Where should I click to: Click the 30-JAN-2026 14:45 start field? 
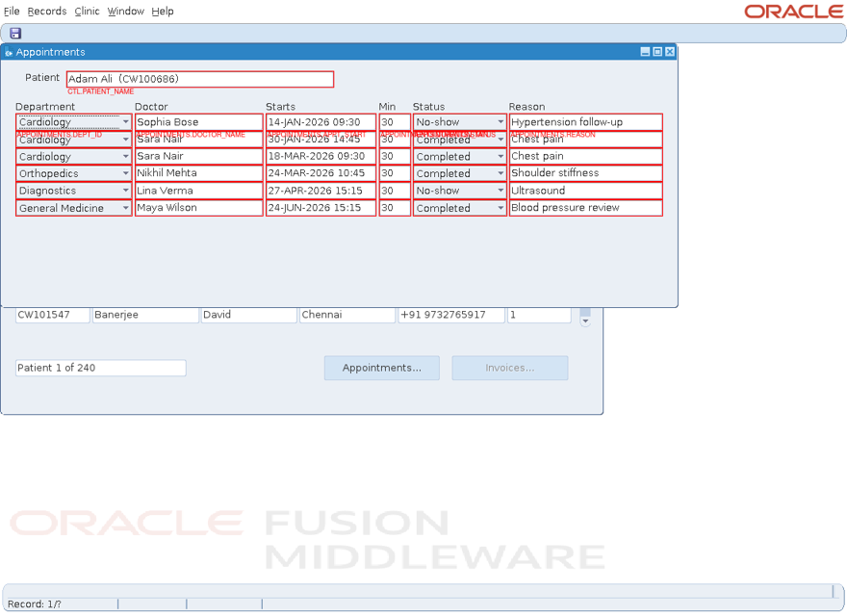click(321, 140)
